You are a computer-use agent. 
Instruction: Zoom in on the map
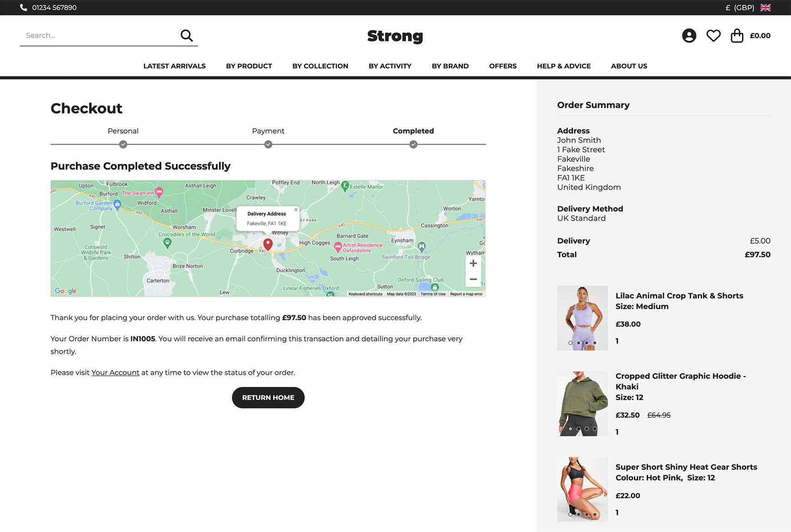(x=473, y=263)
